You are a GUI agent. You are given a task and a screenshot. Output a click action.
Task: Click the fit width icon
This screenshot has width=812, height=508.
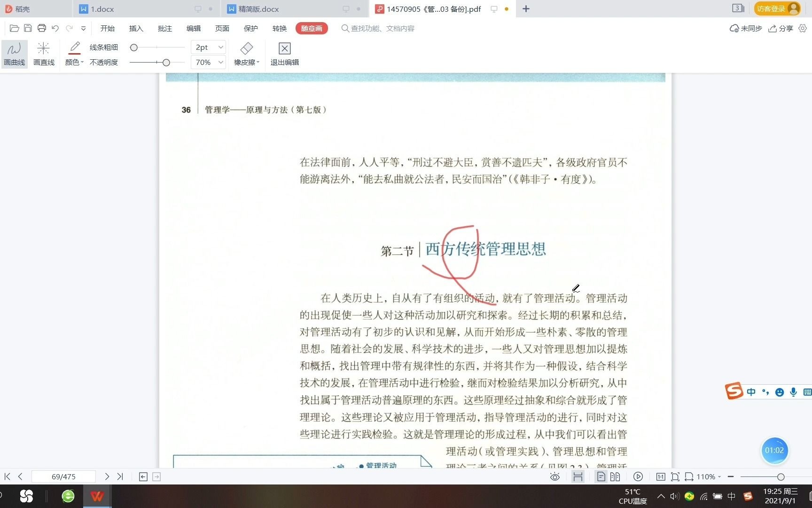(x=689, y=476)
